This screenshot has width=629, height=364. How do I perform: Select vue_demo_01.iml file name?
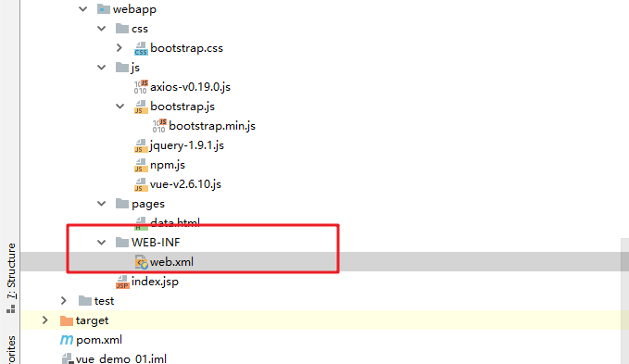pyautogui.click(x=121, y=358)
